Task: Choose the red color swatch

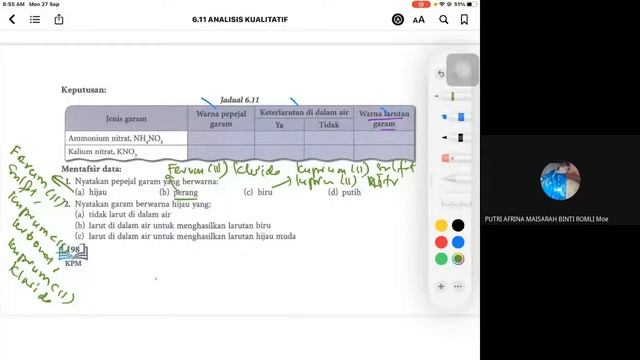Action: 441,242
